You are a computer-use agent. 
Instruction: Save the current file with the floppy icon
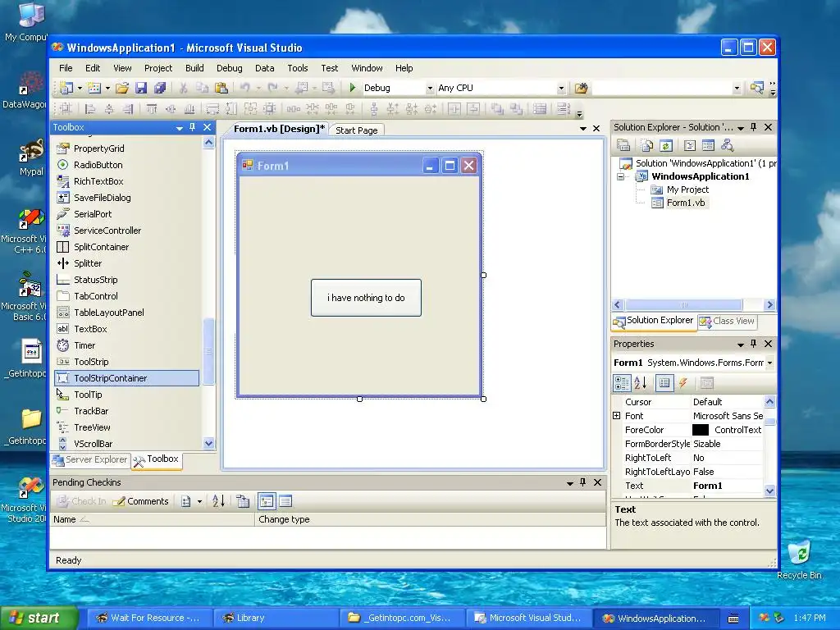(x=141, y=88)
